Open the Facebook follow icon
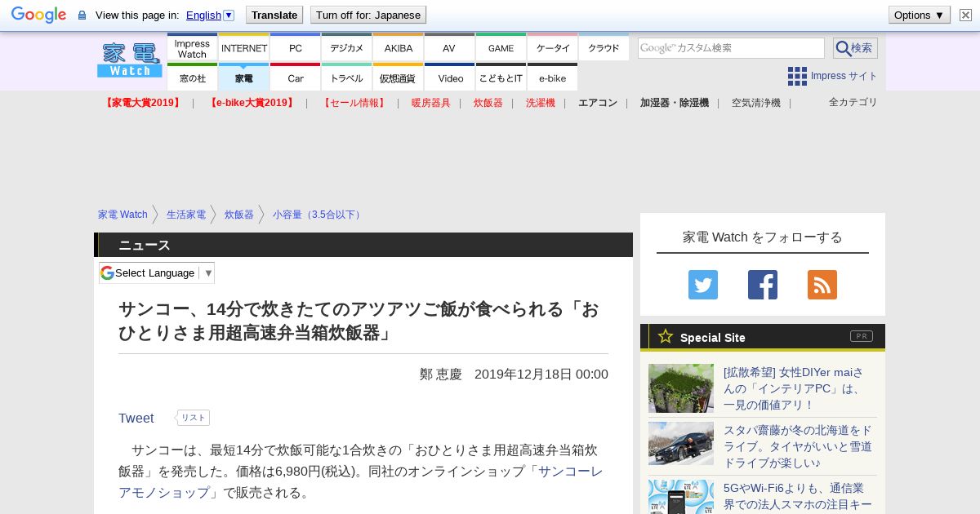Viewport: 980px width, 514px height. point(763,285)
